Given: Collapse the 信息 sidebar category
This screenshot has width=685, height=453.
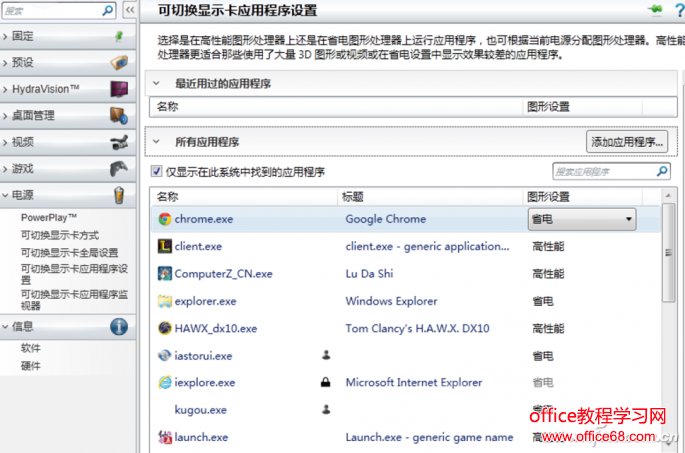Looking at the screenshot, I should [5, 326].
